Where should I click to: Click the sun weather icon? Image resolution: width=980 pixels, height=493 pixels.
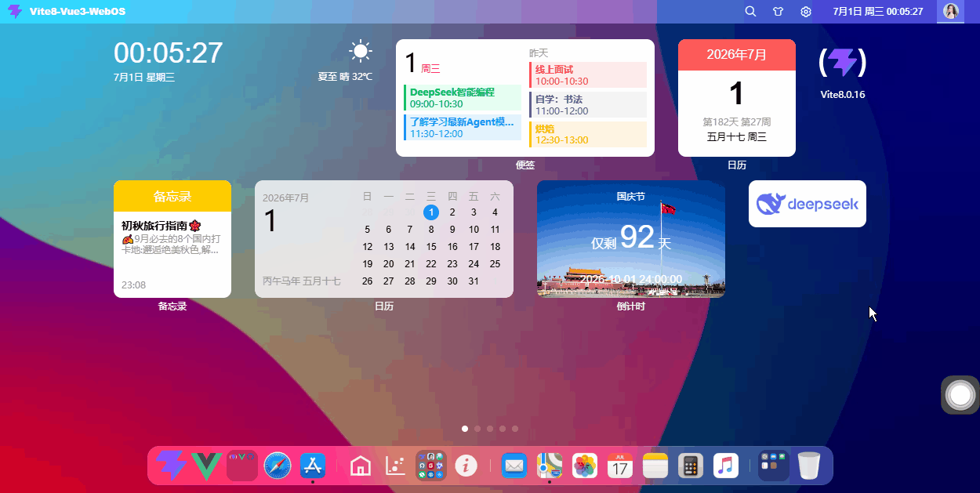point(361,52)
